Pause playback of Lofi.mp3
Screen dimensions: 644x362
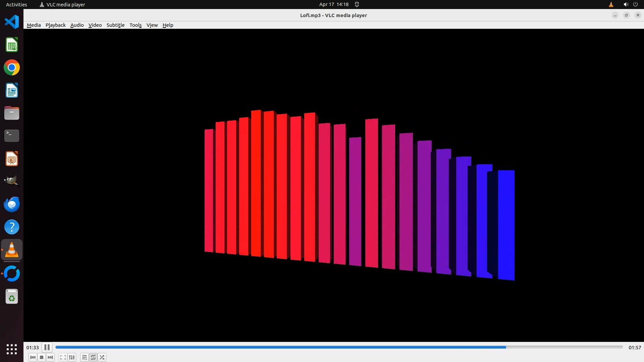tap(47, 347)
